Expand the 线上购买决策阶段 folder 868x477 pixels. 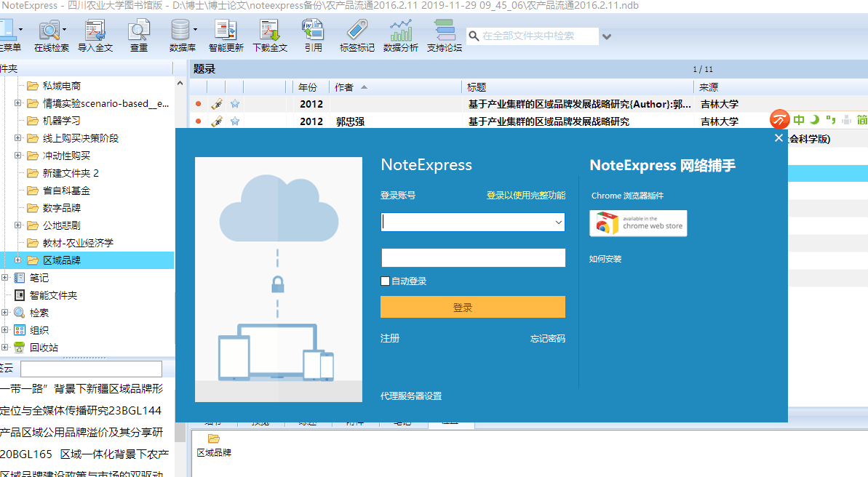[17, 138]
